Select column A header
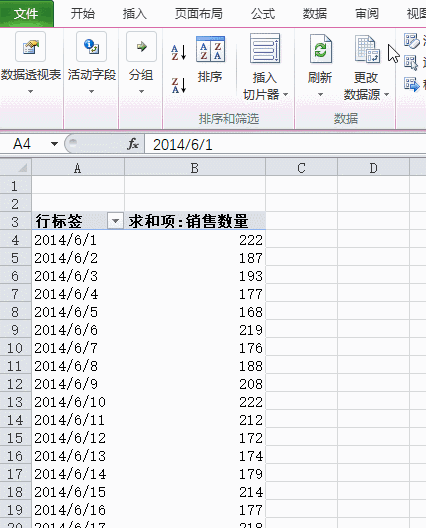 click(x=78, y=168)
